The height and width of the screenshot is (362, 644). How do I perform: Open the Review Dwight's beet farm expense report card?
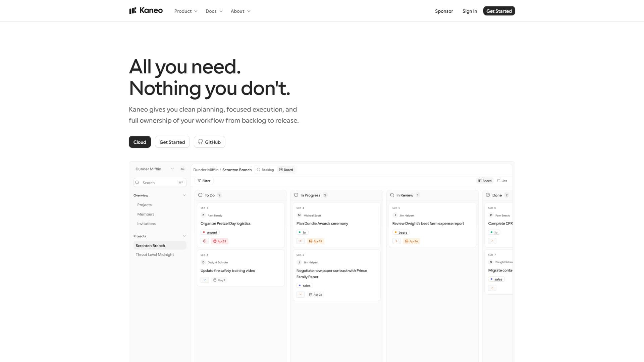432,225
